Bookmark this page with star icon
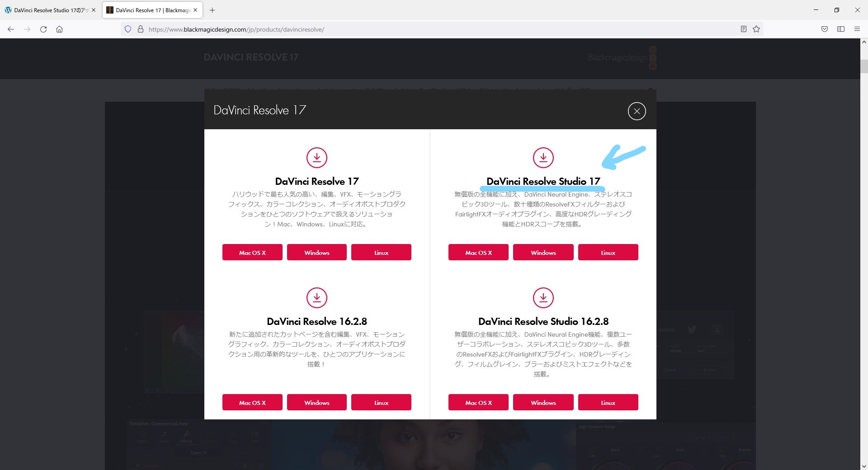 pyautogui.click(x=756, y=29)
